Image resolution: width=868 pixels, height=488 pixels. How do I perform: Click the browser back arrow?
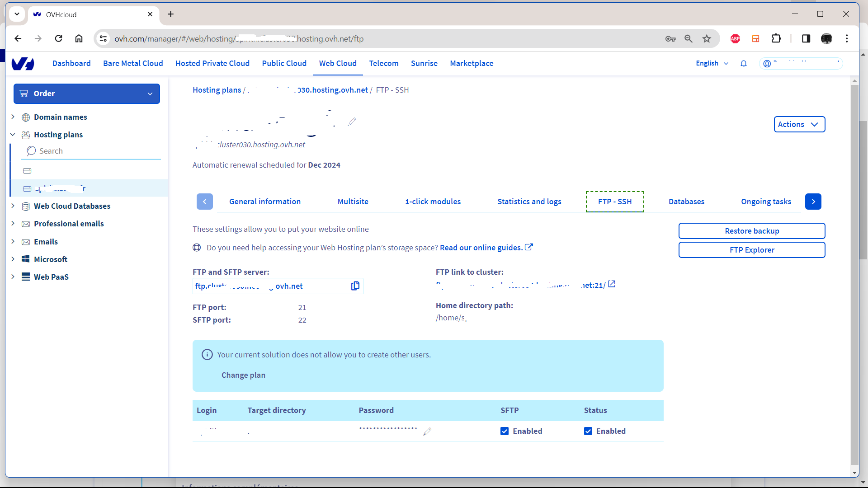18,39
